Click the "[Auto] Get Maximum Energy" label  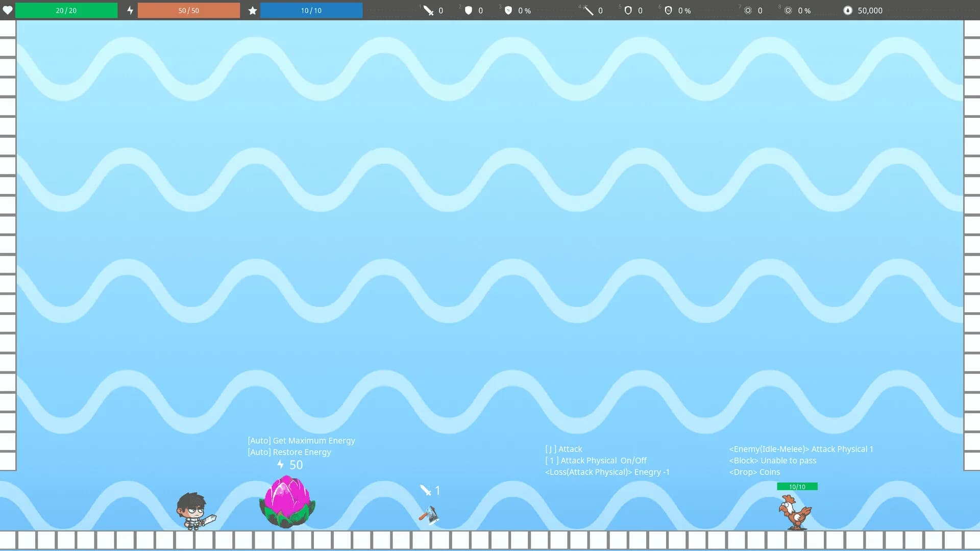(301, 440)
